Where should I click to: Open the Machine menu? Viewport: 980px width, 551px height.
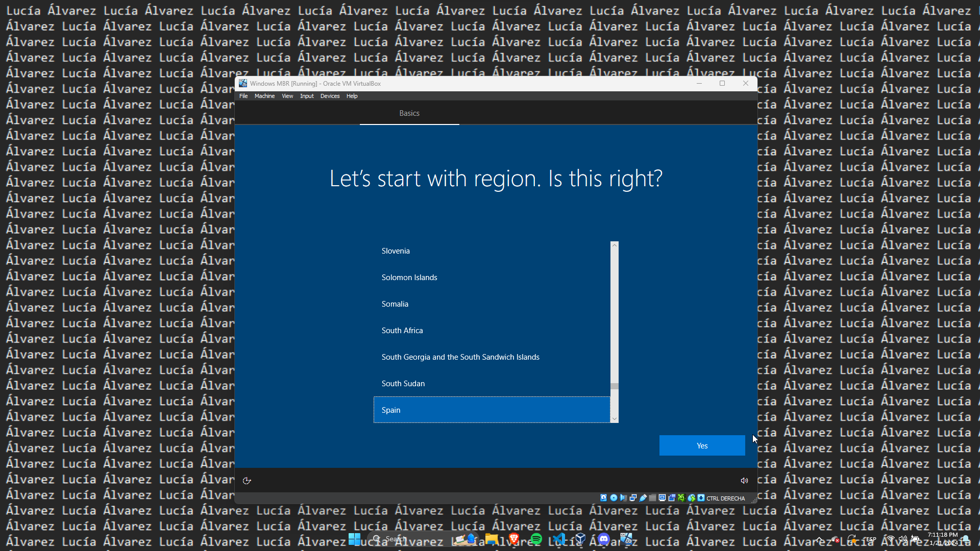(264, 96)
